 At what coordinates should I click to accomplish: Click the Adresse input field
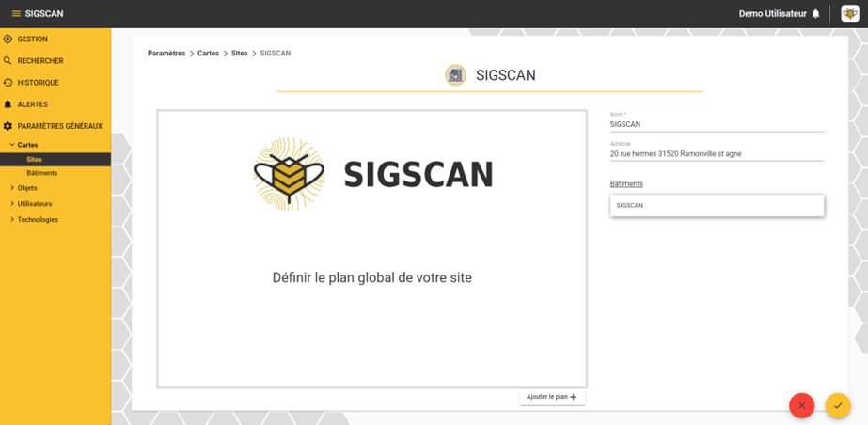click(717, 154)
